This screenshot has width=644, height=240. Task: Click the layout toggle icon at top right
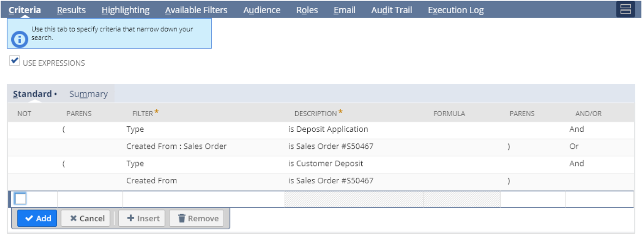(625, 9)
